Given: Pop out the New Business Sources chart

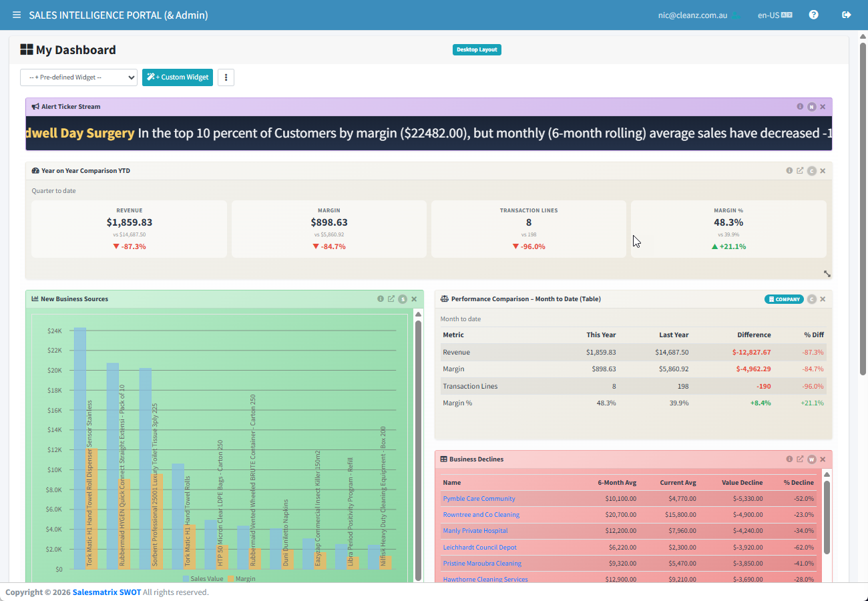Looking at the screenshot, I should [x=391, y=299].
